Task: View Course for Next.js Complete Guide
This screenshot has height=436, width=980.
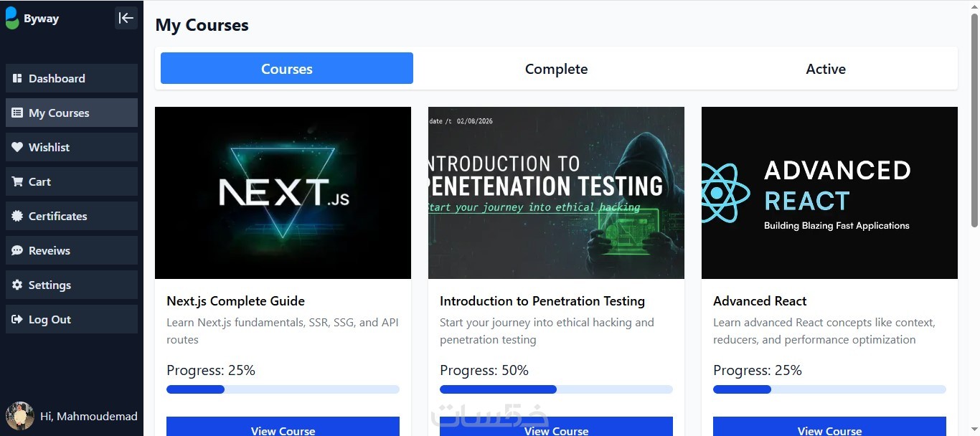Action: (283, 427)
